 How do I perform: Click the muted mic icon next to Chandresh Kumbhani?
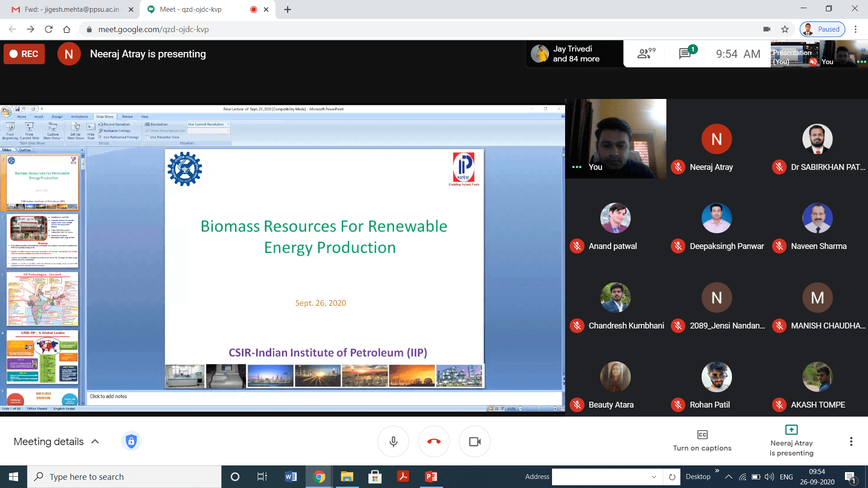pos(577,326)
